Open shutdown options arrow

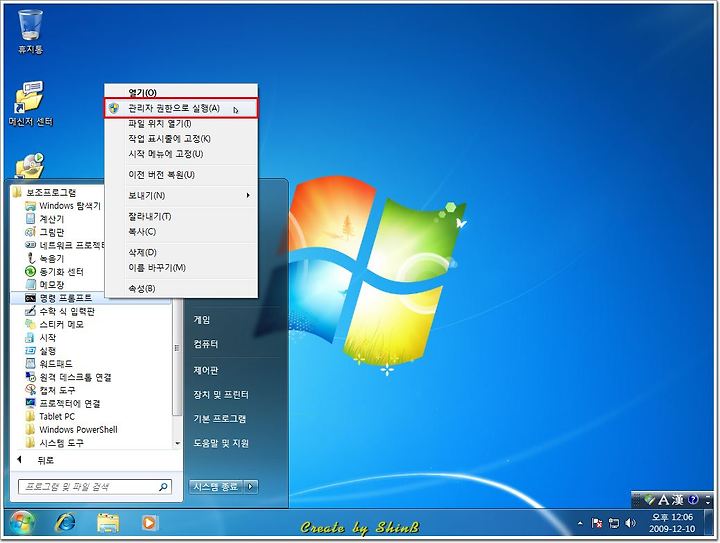point(251,487)
